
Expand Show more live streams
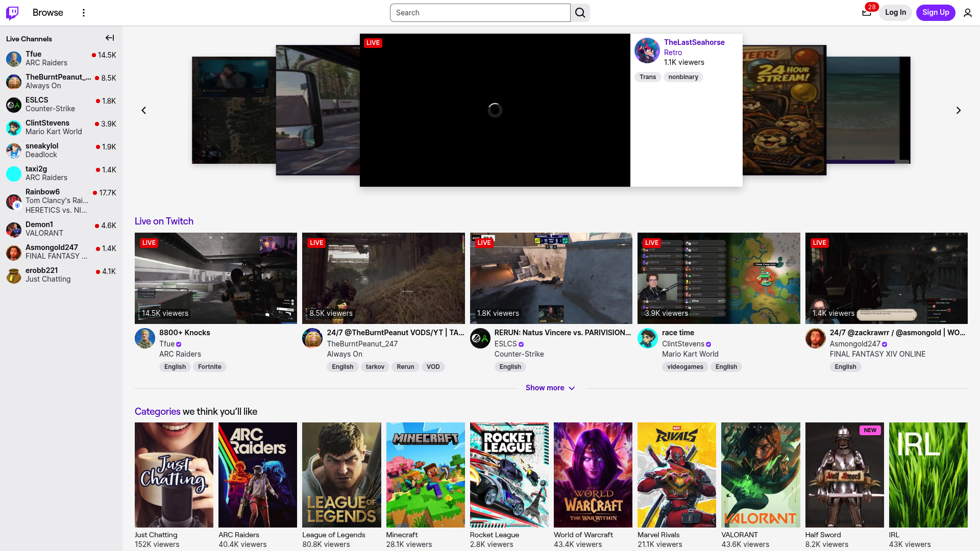(x=550, y=388)
